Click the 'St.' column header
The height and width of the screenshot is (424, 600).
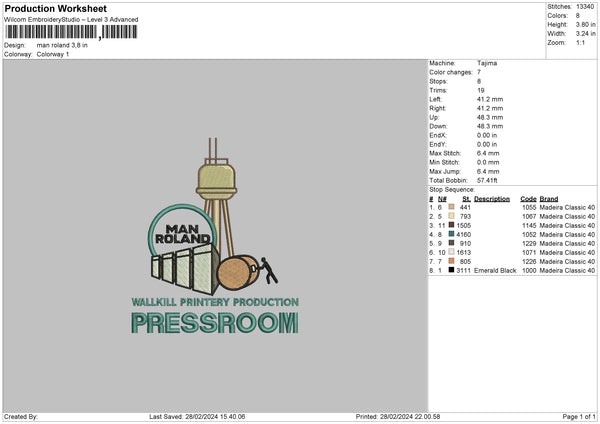[466, 199]
